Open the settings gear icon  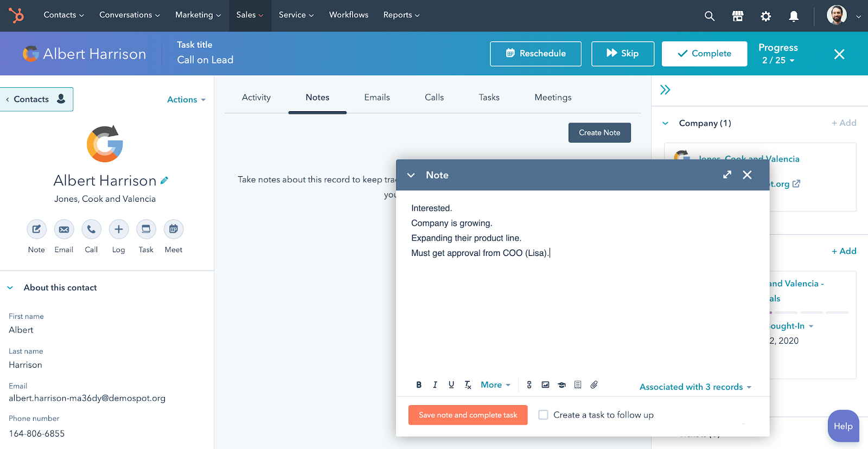click(765, 16)
